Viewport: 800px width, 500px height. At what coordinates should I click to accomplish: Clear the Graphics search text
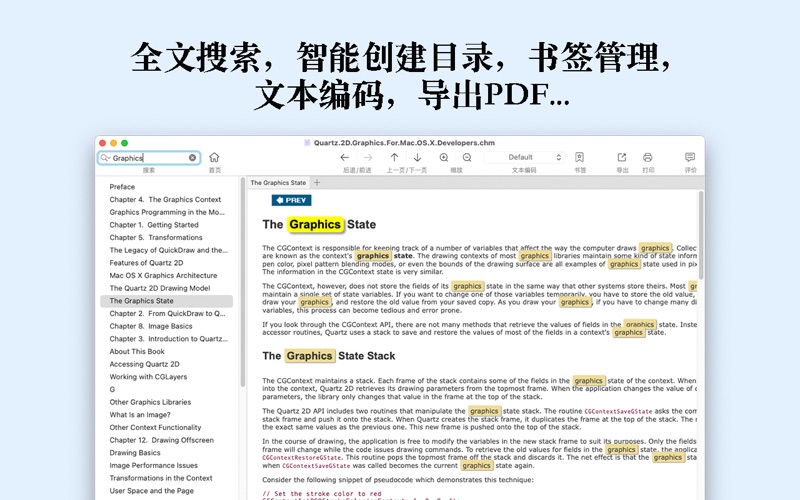[x=193, y=158]
